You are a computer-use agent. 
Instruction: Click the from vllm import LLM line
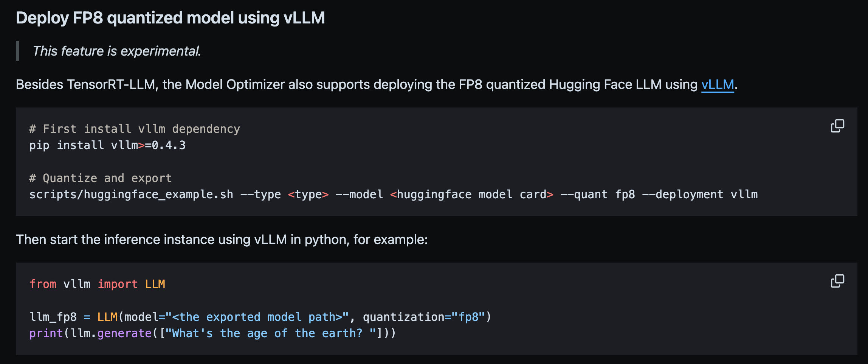point(97,284)
